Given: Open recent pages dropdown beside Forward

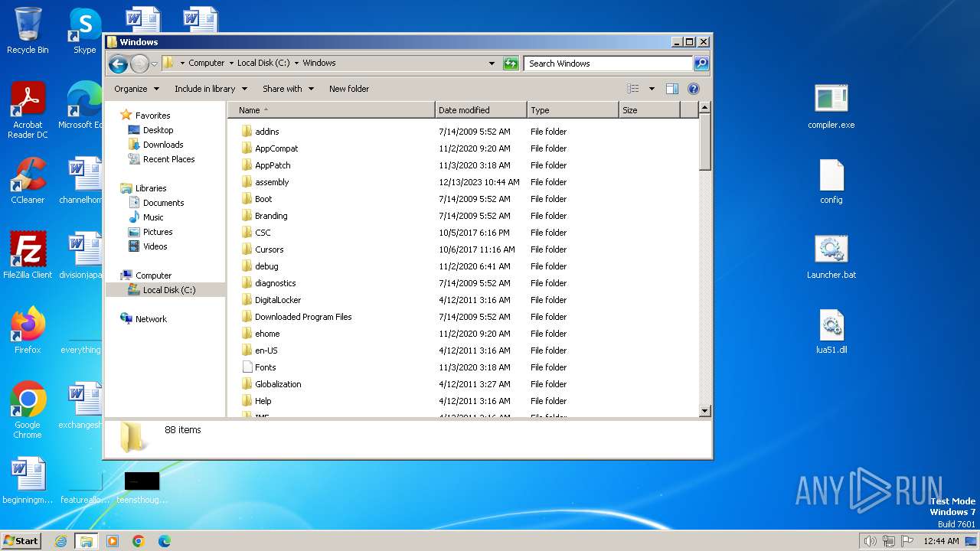Looking at the screenshot, I should tap(155, 64).
